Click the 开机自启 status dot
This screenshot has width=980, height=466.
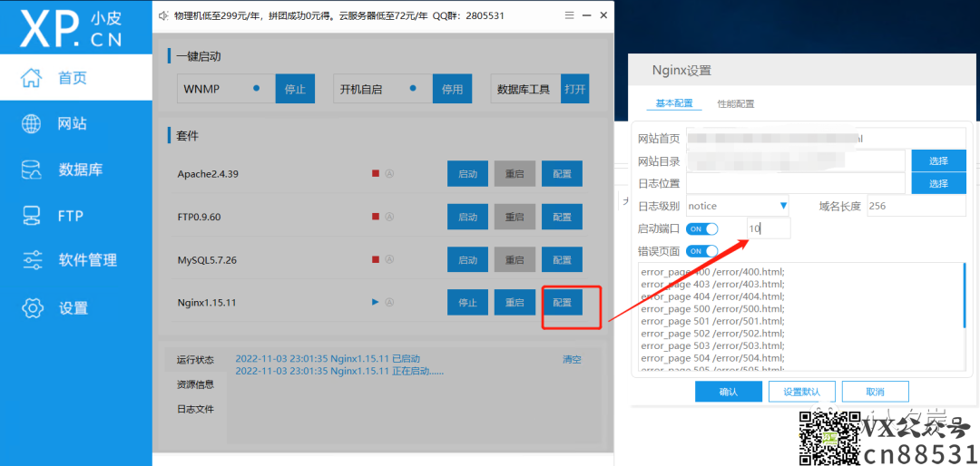click(413, 89)
